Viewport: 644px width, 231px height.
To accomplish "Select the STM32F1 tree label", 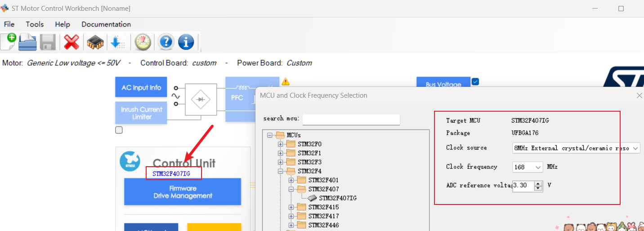I will click(309, 153).
